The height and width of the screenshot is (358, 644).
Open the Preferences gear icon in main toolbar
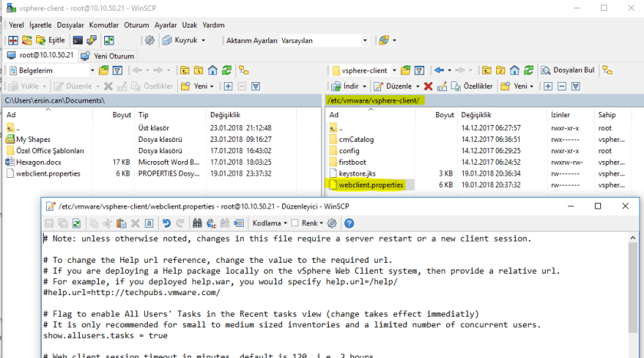[x=149, y=40]
